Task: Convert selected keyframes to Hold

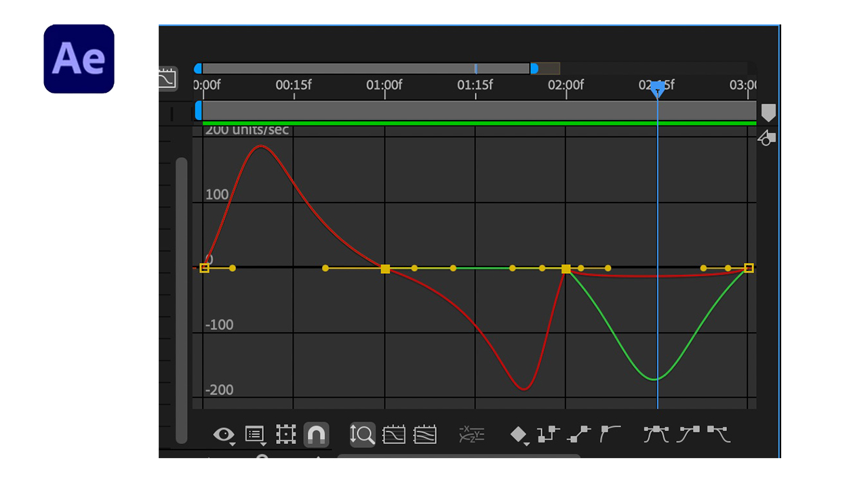Action: [548, 434]
